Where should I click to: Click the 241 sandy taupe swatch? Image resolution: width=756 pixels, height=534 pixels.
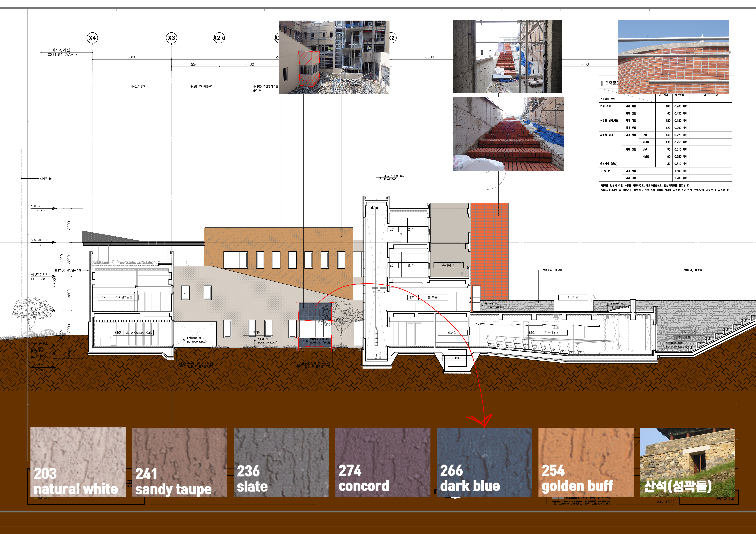(179, 462)
